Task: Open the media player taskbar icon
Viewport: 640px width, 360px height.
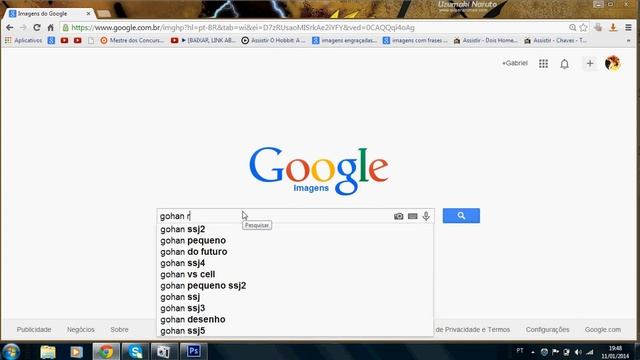Action: [x=76, y=351]
